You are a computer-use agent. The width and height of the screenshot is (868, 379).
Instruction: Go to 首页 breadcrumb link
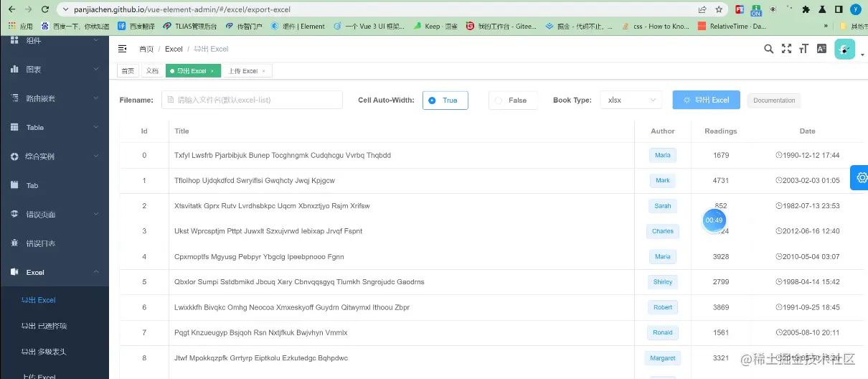tap(146, 49)
